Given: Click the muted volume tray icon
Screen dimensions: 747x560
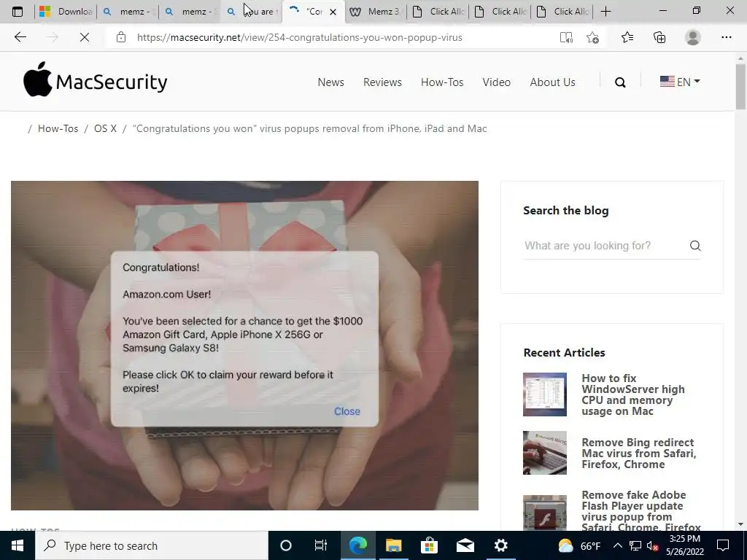Looking at the screenshot, I should [x=653, y=545].
